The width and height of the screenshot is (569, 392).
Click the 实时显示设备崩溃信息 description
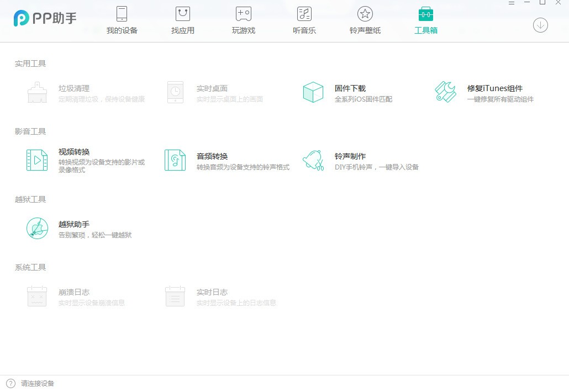pos(92,303)
